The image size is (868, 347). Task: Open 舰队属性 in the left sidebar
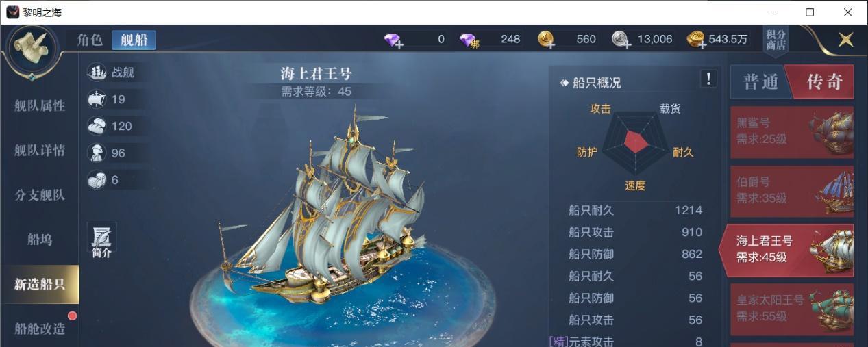coord(40,105)
